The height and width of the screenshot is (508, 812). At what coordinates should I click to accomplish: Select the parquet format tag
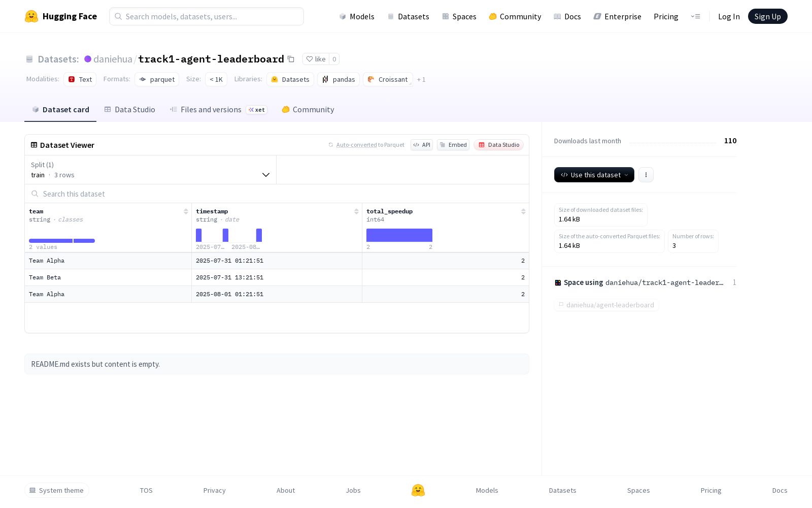tap(157, 79)
